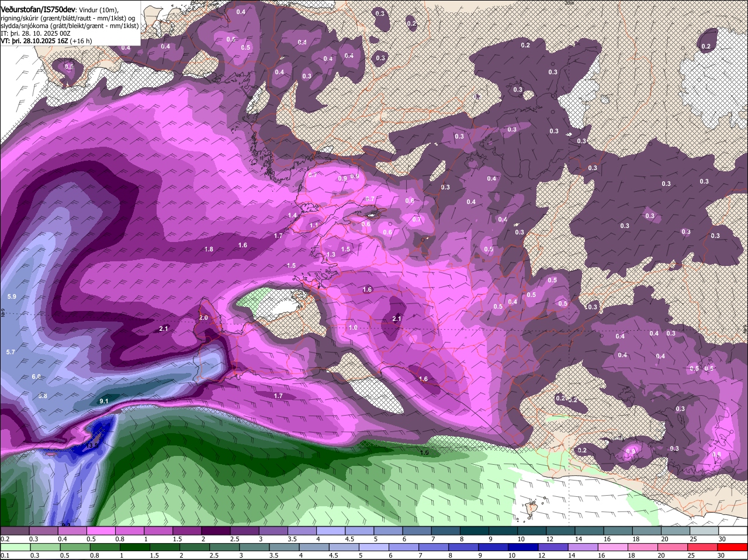Select bottom legend dark blue swatch between 10 and 12
Viewport: 748px width, 560px height.
[524, 547]
